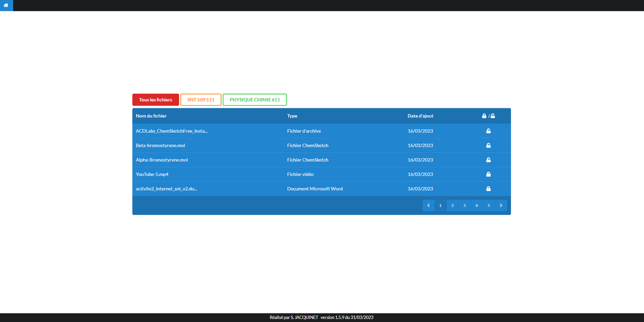The width and height of the screenshot is (644, 322).
Task: Unlock the activite2_internet_snt_v2 document
Action: tap(488, 189)
